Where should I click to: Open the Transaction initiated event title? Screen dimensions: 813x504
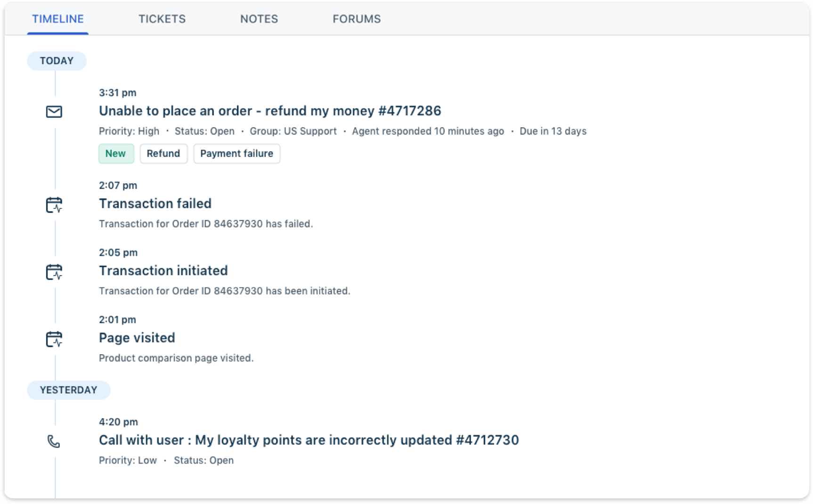pyautogui.click(x=163, y=270)
